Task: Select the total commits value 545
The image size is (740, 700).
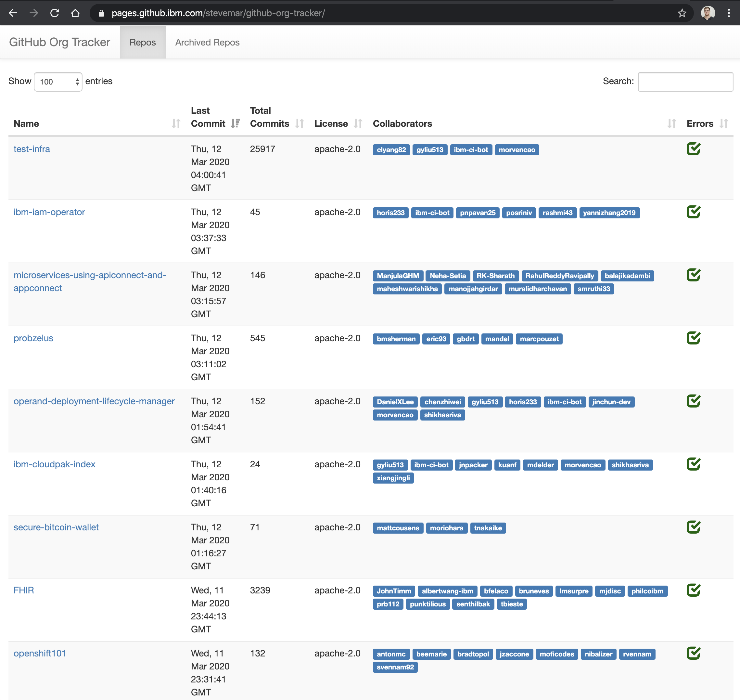Action: coord(257,338)
